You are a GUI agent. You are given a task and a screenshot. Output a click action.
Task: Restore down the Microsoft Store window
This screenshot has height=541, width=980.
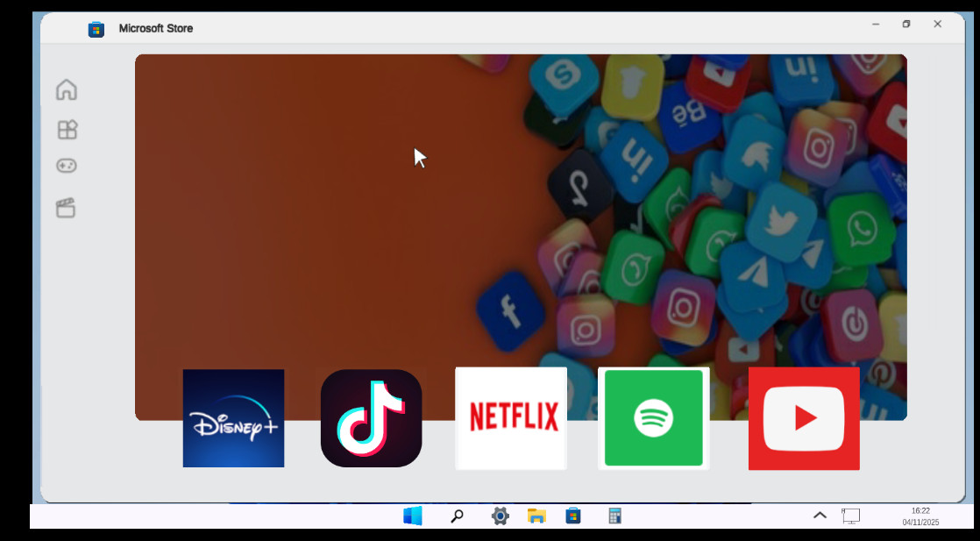(905, 25)
